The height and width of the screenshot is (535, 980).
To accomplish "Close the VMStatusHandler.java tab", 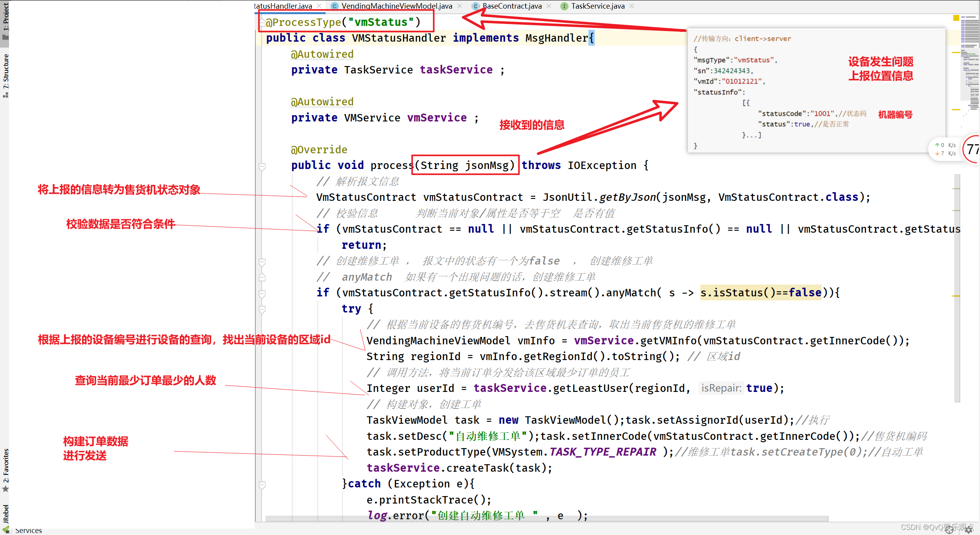I will click(319, 6).
